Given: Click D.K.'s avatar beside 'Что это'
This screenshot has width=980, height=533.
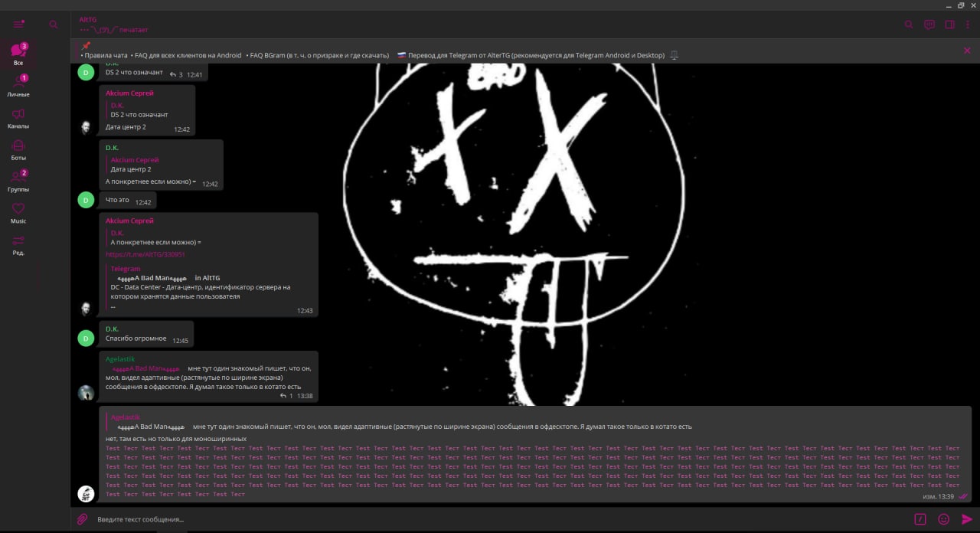Looking at the screenshot, I should [x=86, y=200].
